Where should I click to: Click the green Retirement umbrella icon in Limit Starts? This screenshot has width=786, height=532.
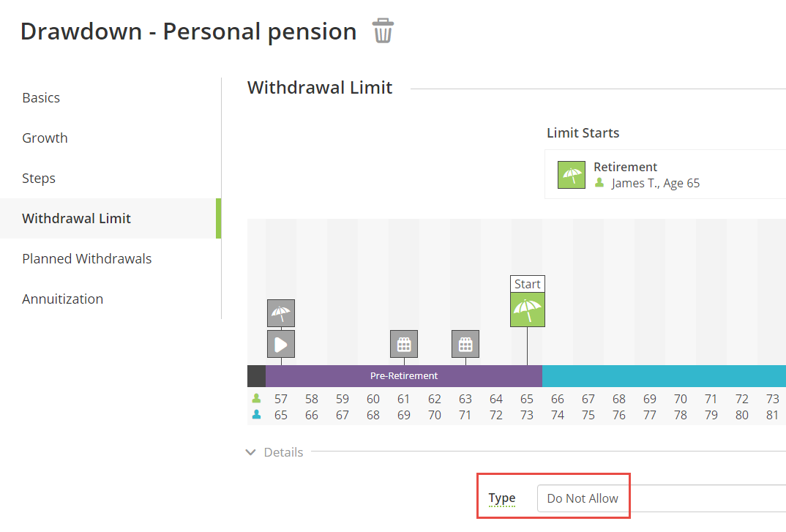click(572, 175)
